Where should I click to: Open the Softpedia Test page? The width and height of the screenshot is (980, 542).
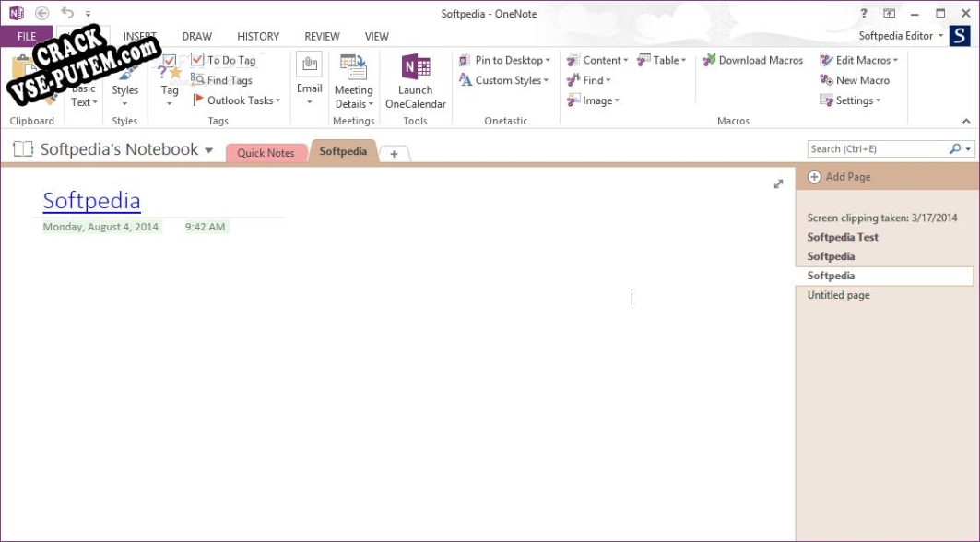(x=843, y=237)
